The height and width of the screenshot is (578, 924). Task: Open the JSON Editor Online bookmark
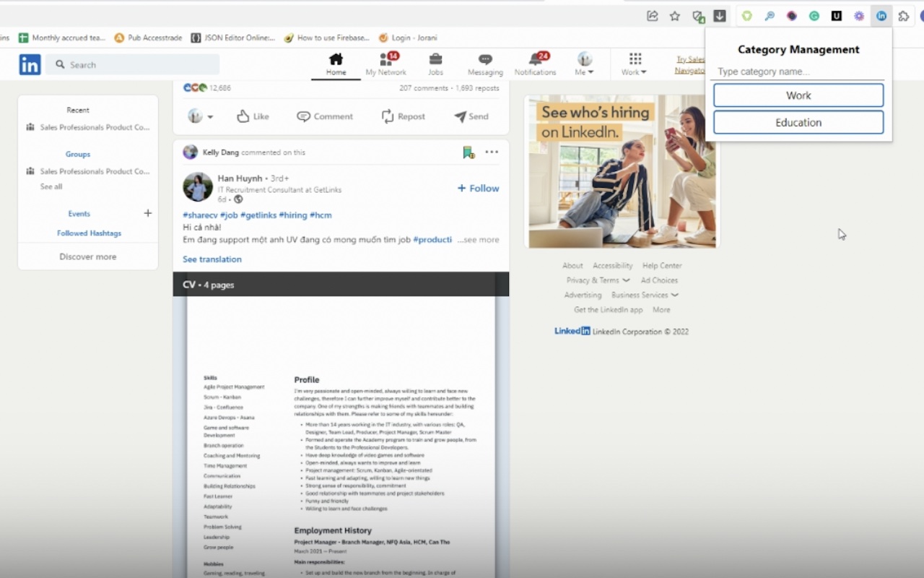click(232, 38)
